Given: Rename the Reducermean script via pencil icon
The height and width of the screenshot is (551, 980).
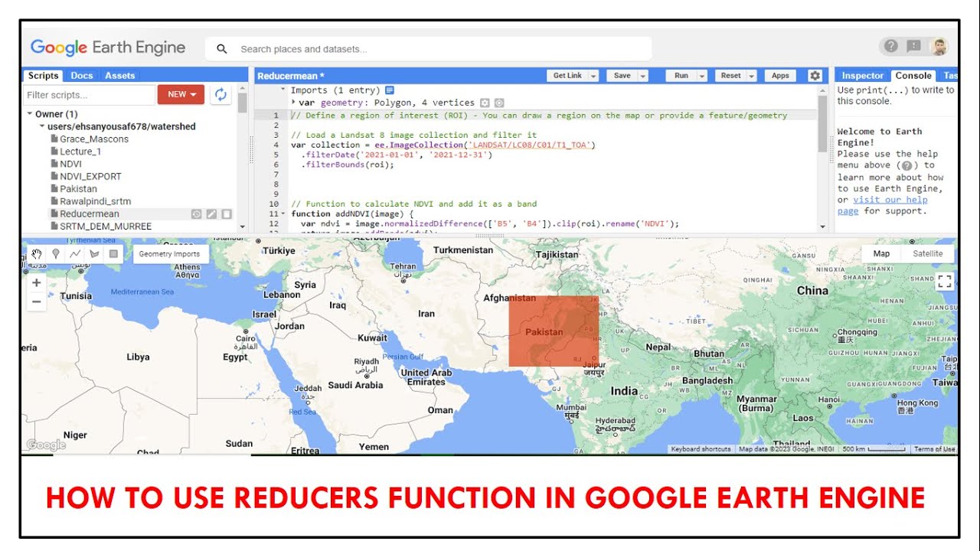Looking at the screenshot, I should (x=211, y=214).
